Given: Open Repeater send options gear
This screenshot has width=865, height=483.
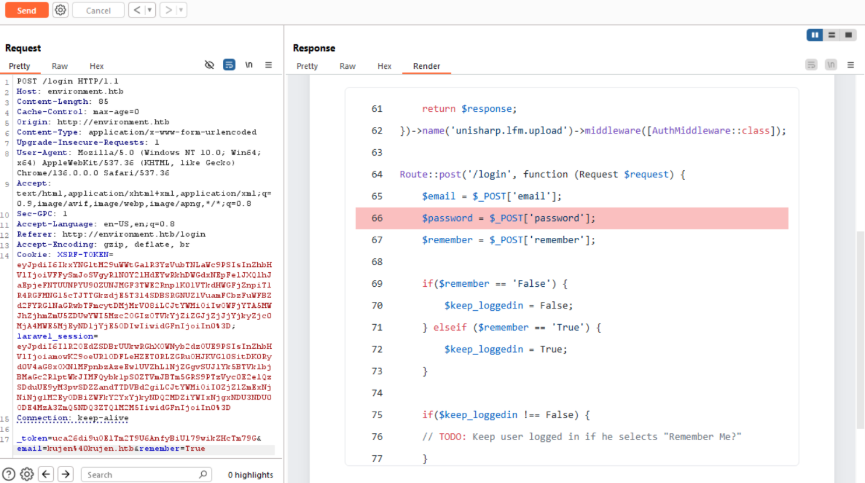Looking at the screenshot, I should pos(60,10).
